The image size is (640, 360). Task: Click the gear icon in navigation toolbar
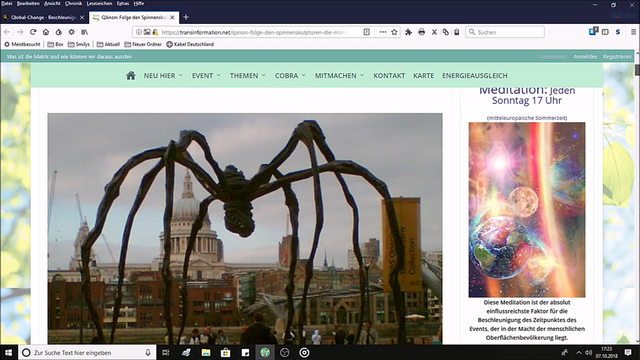click(x=71, y=32)
